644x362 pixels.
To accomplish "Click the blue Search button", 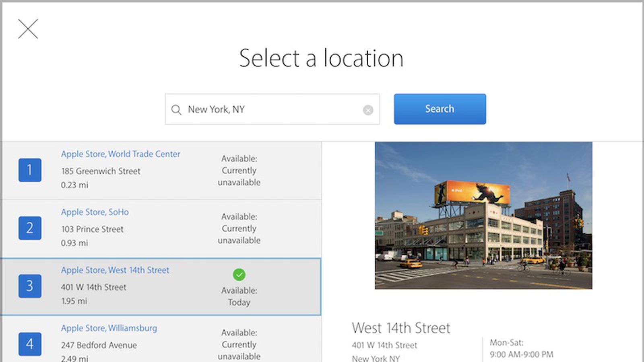I will 440,109.
